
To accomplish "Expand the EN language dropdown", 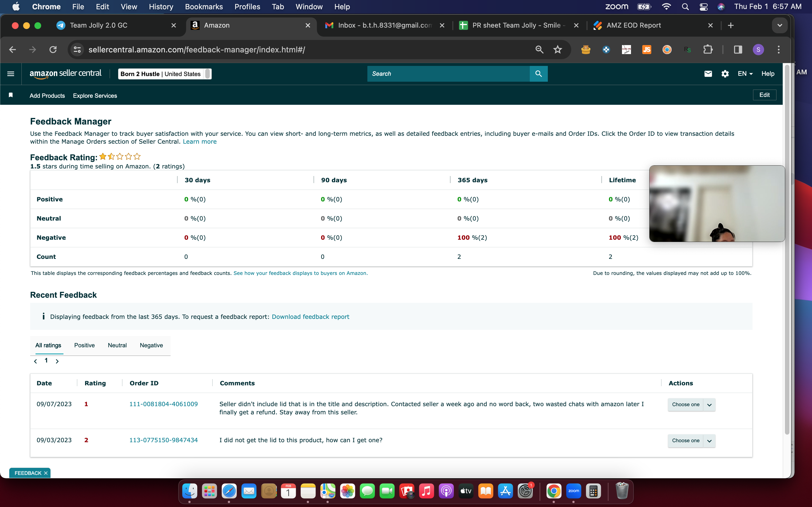I will click(x=745, y=74).
